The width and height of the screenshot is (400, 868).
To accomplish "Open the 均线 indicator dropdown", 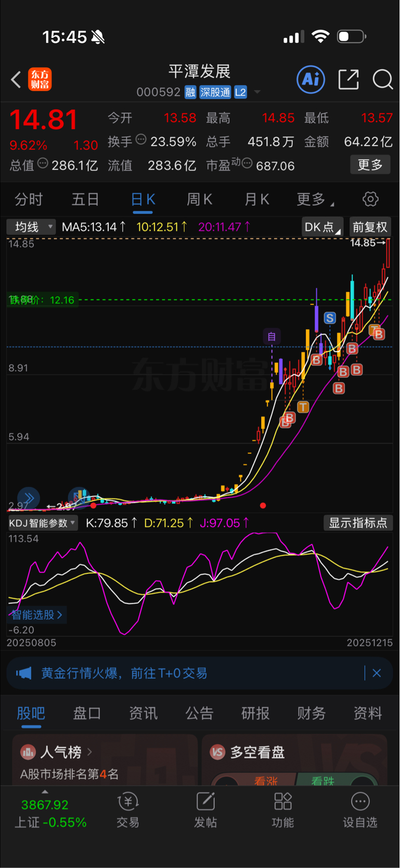I will click(x=31, y=227).
